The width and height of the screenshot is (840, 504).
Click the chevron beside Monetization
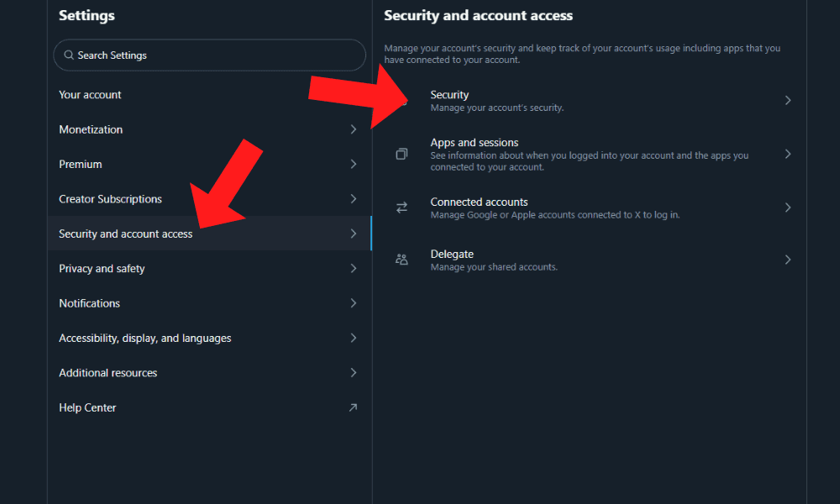353,129
